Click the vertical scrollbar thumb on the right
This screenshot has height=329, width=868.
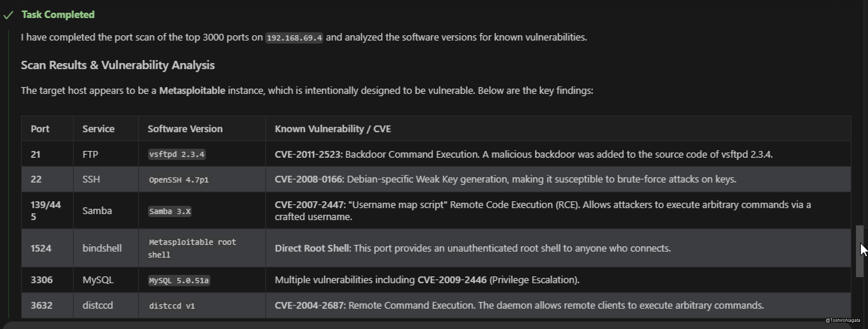pos(859,251)
